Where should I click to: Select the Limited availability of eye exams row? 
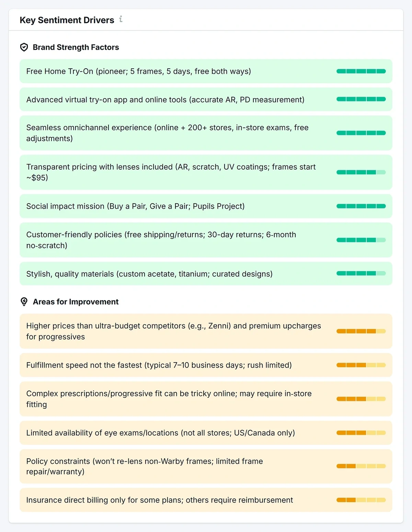(x=160, y=433)
